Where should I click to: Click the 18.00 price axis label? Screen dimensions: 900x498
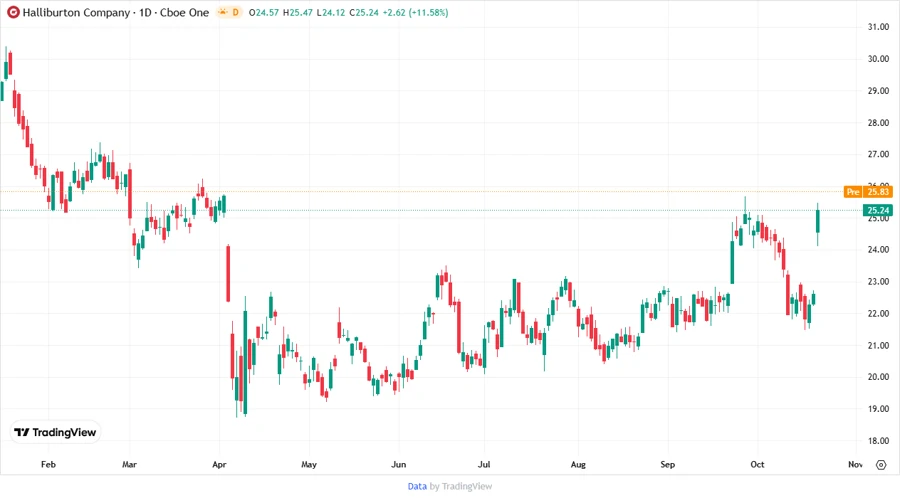[878, 441]
